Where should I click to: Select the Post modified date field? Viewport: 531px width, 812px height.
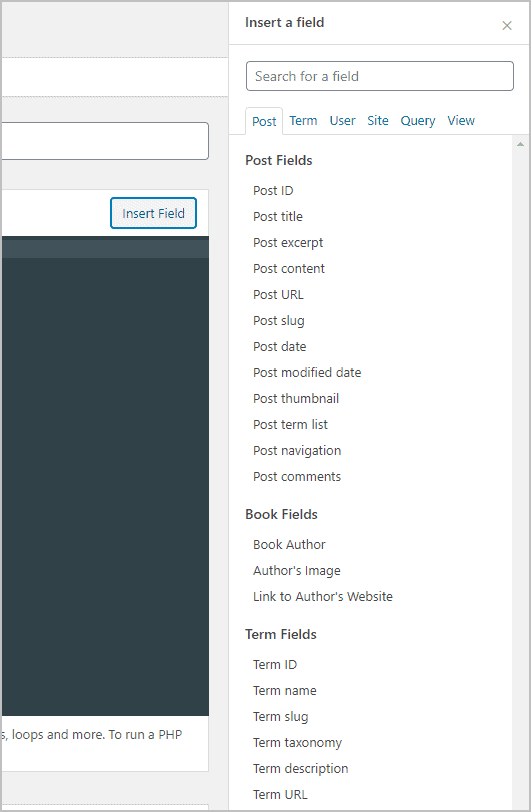(307, 372)
